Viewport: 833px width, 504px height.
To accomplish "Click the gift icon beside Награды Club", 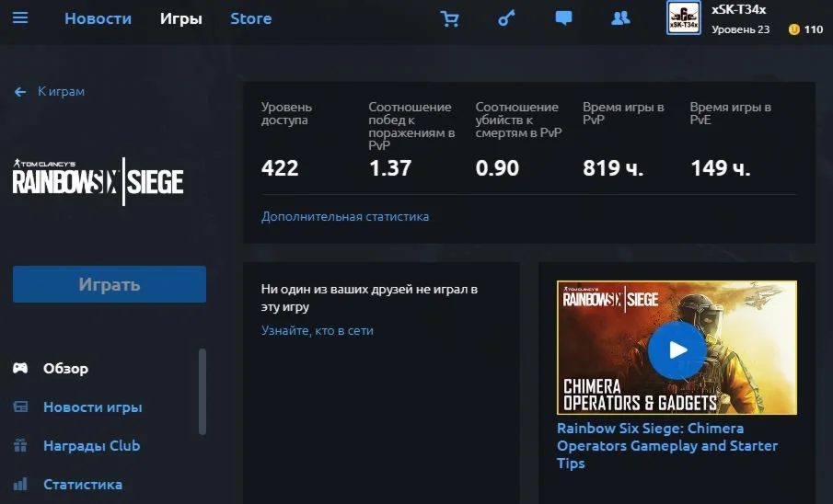I will click(20, 445).
